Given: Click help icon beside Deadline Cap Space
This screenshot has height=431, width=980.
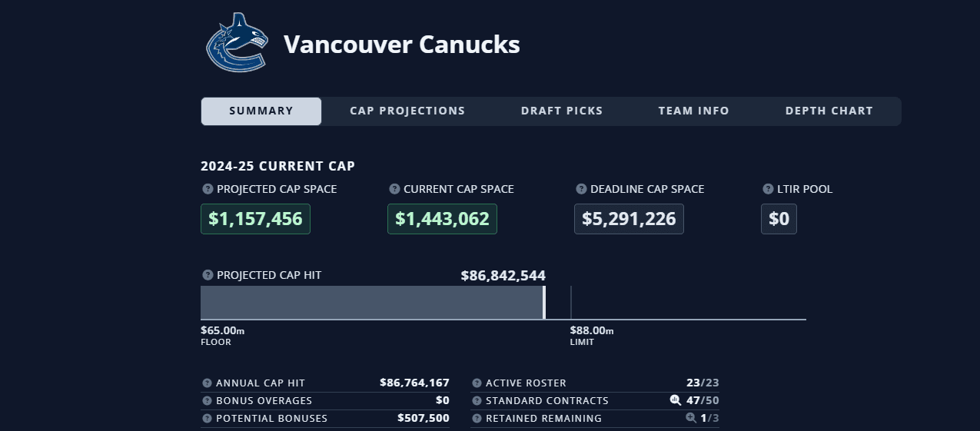Looking at the screenshot, I should pyautogui.click(x=581, y=189).
